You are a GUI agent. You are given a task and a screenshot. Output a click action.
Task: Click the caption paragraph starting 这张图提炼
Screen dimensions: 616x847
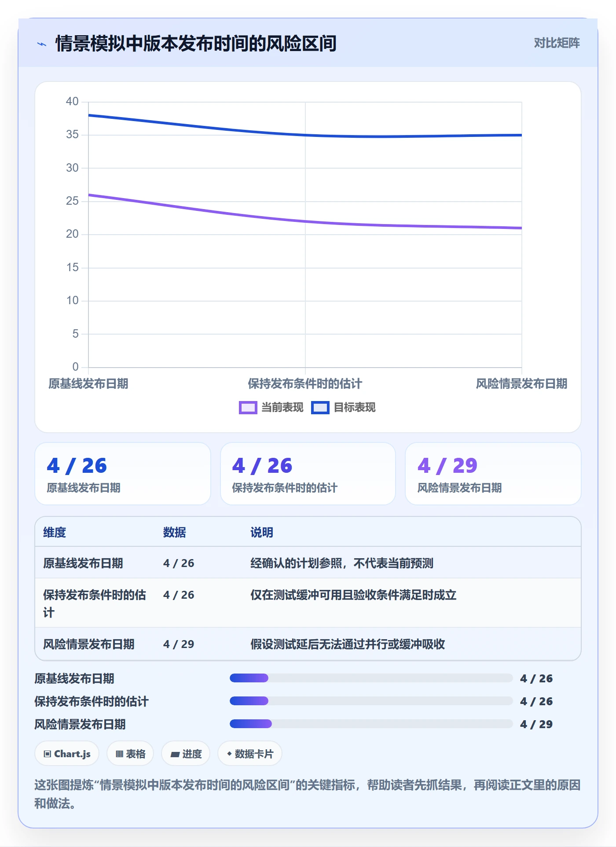click(308, 794)
